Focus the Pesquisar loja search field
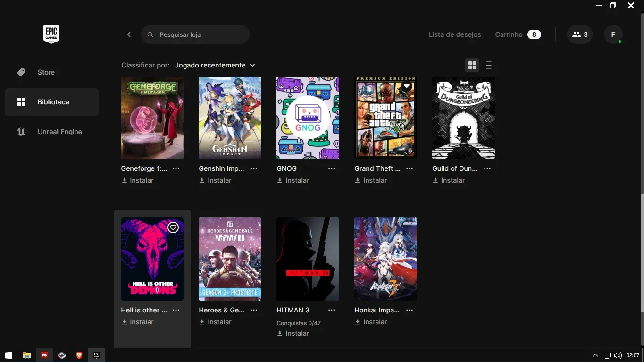The width and height of the screenshot is (644, 362). [195, 34]
